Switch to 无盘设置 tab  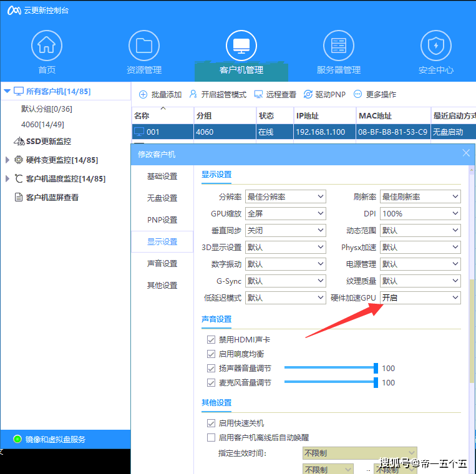click(x=162, y=198)
